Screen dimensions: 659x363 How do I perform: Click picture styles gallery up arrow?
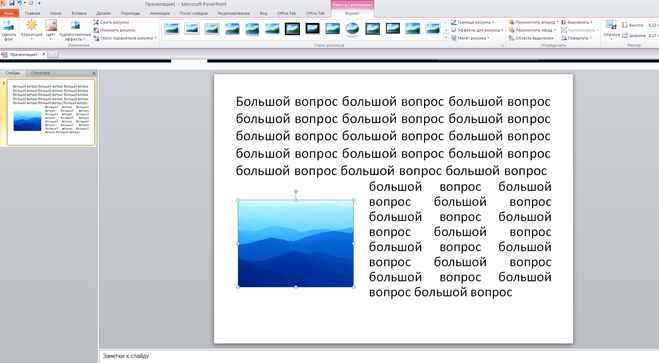(x=446, y=23)
